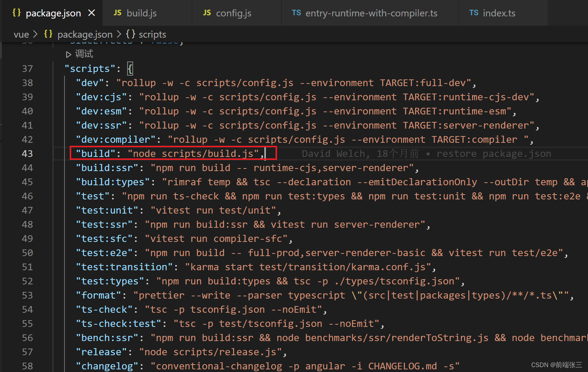Click line number 37
Screen dimensions: 588x372
(28, 69)
